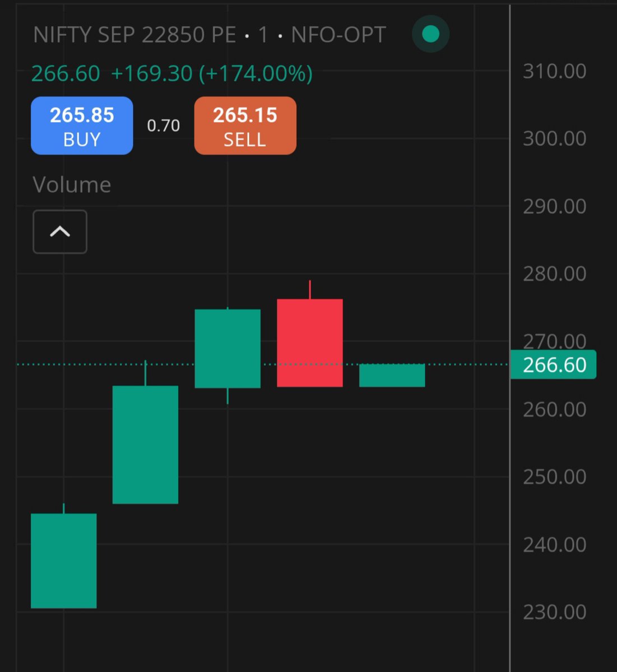Screen dimensions: 617x672
Task: Click the blue 265.85 BUY button
Action: [x=82, y=125]
